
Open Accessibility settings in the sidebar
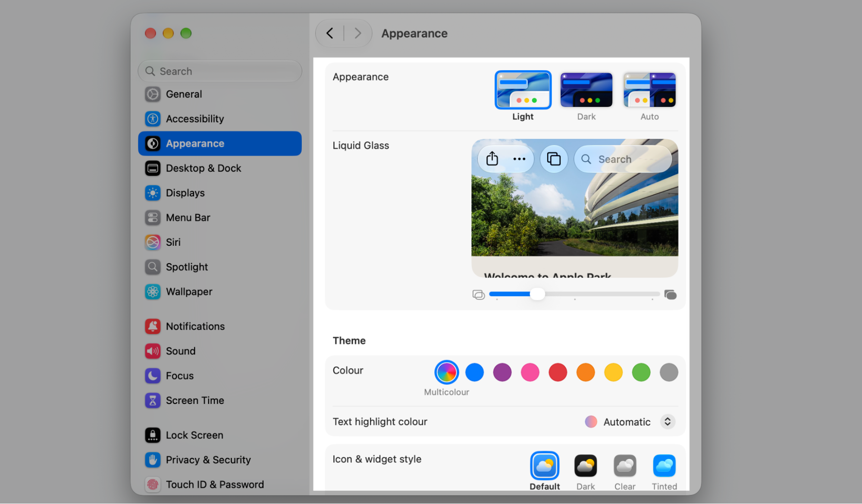(x=219, y=119)
